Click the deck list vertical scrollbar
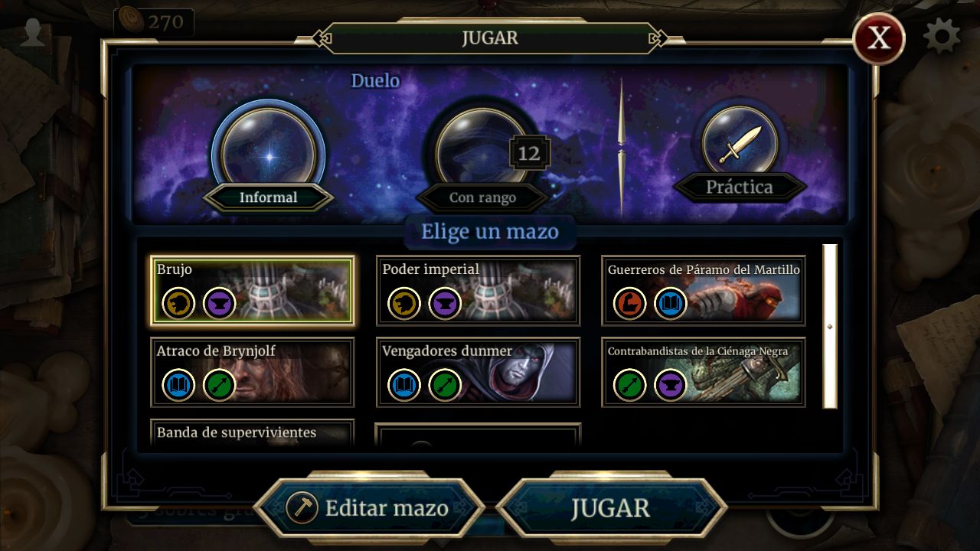980x551 pixels. (x=830, y=327)
